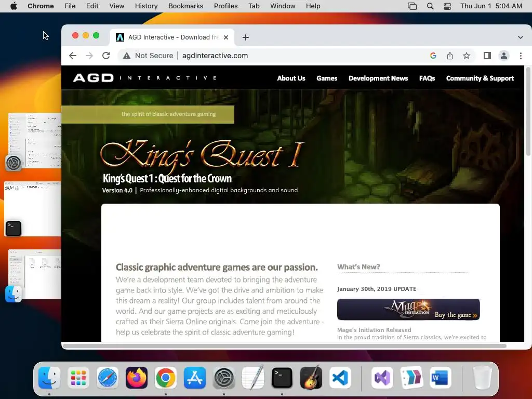Click the horizontal scrollbar at page bottom
The image size is (532, 399).
point(284,346)
